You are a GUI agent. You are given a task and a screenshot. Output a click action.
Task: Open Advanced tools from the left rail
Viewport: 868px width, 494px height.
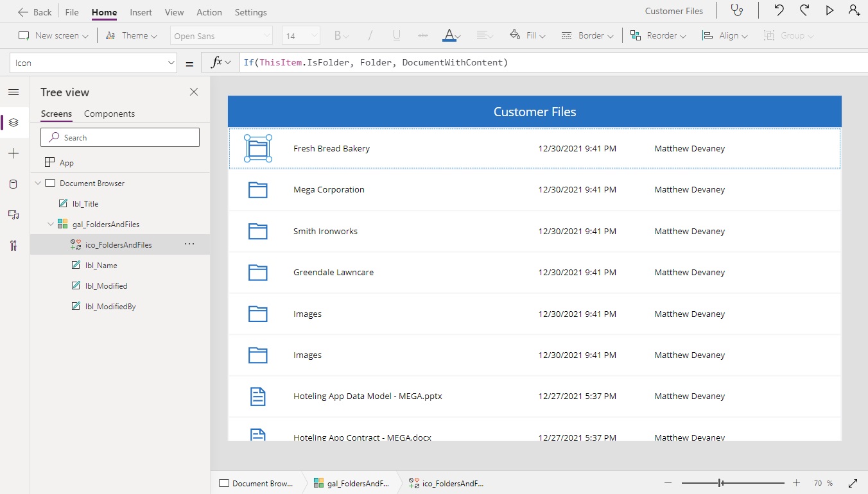(14, 245)
